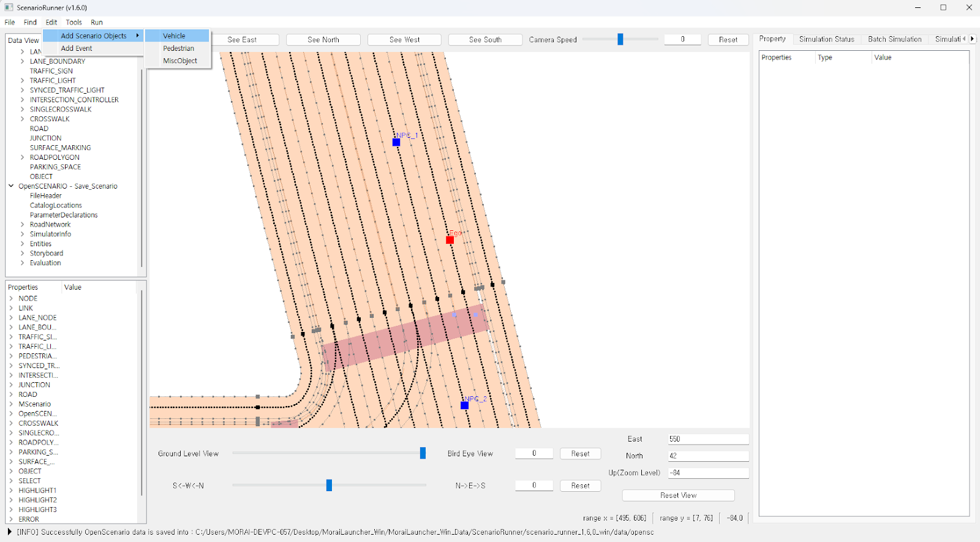Screen dimensions: 980x542
Task: Select the red Ego vehicle marker
Action: [450, 239]
